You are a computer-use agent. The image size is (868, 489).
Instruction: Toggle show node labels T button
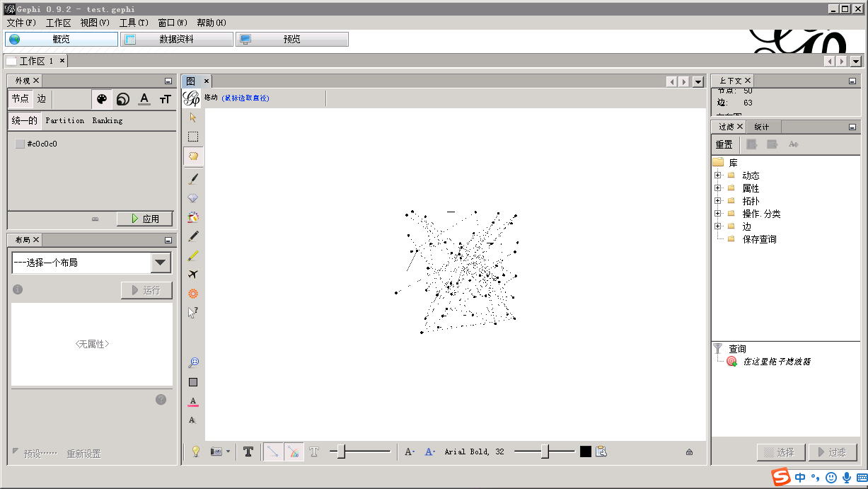pyautogui.click(x=248, y=451)
